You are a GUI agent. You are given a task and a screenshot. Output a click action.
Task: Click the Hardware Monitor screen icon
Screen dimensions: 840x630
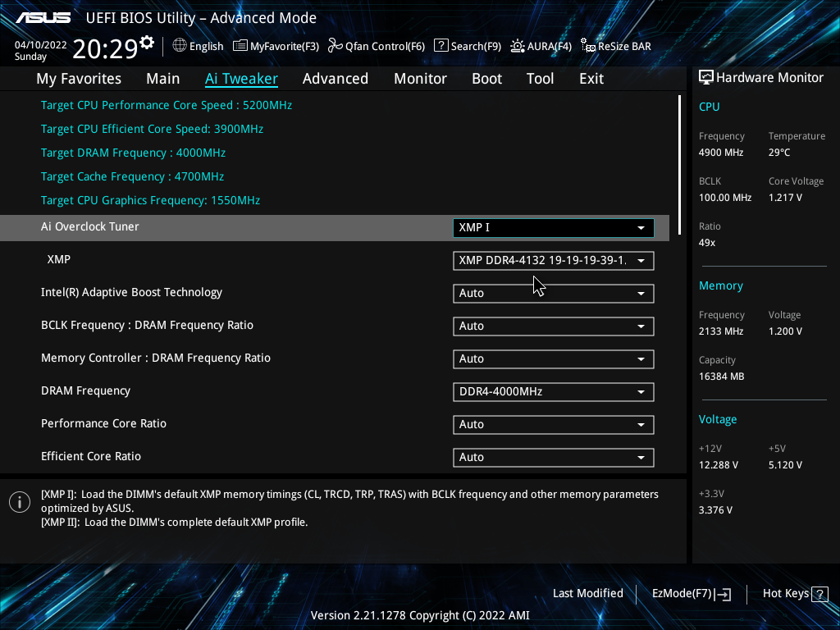coord(706,78)
